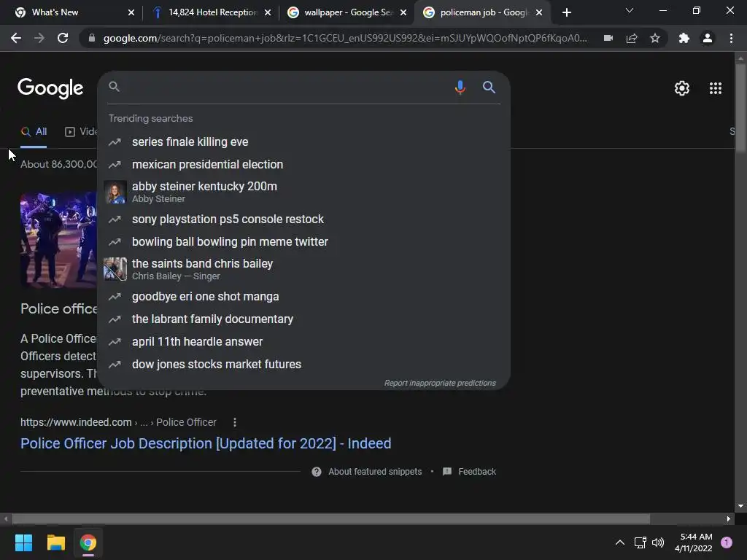The width and height of the screenshot is (747, 560).
Task: Click the camera icon in address bar
Action: pyautogui.click(x=608, y=38)
